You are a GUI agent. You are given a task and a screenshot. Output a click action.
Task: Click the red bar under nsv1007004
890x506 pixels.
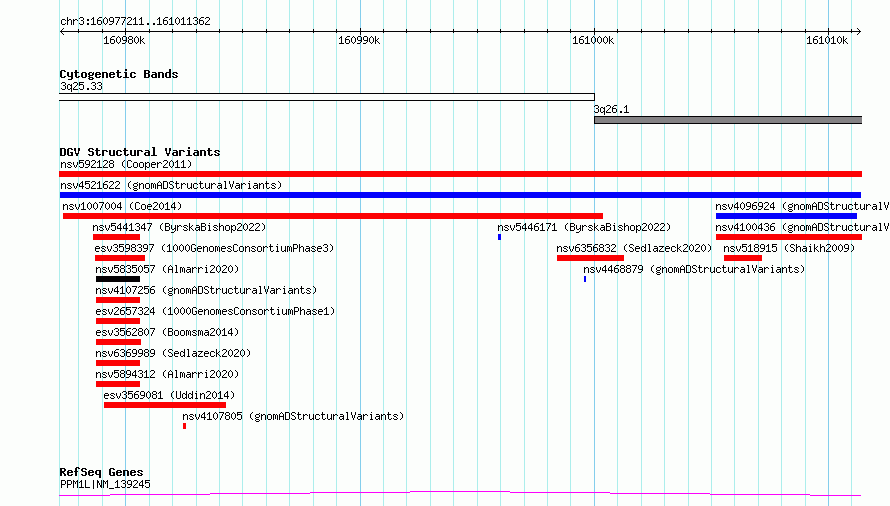(x=333, y=216)
